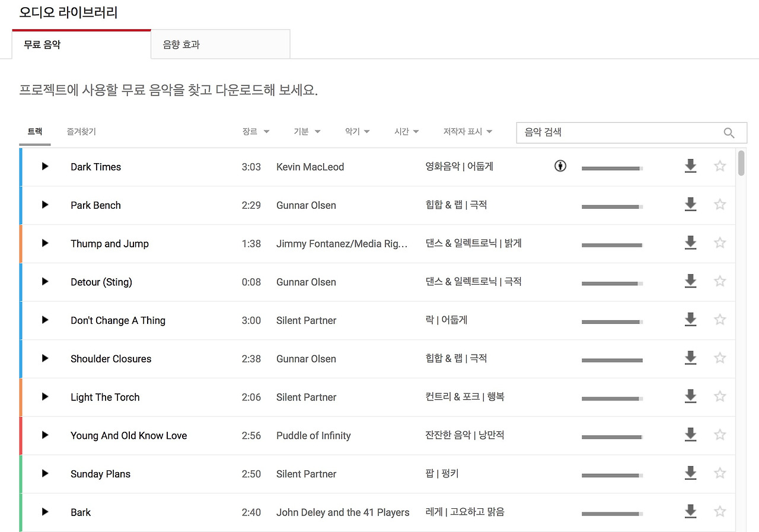Viewport: 759px width, 532px height.
Task: Click the 잔잔한 음악 | 낭만적 label
Action: [465, 435]
